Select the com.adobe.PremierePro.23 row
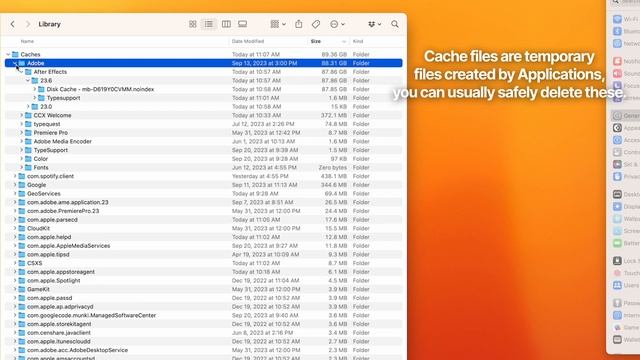This screenshot has height=360, width=640. (x=203, y=211)
